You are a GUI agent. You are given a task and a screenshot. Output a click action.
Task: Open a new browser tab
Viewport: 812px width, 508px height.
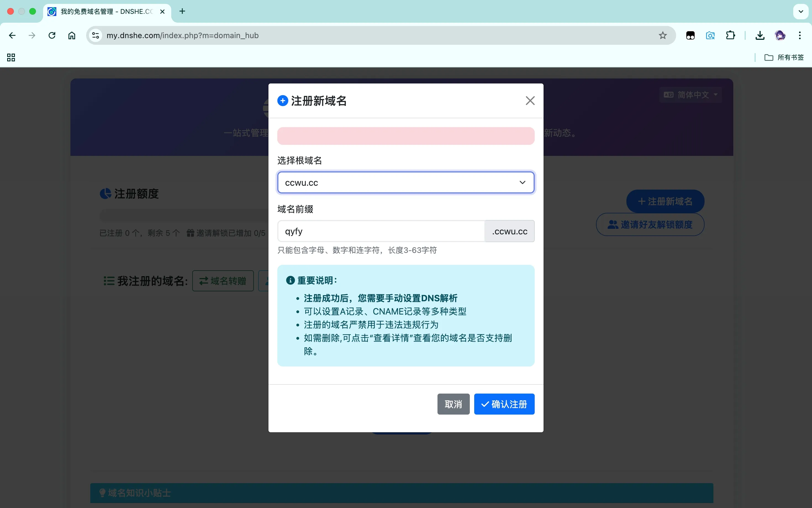[182, 11]
